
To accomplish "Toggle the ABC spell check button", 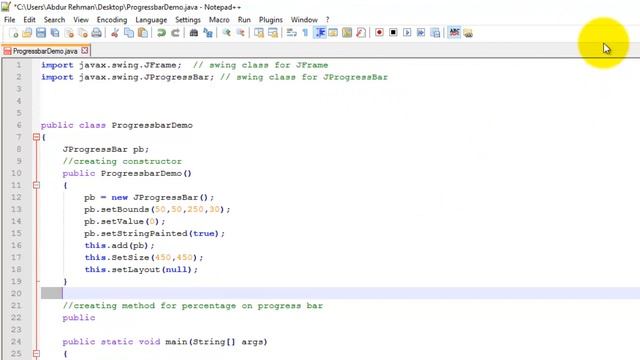I will 454,33.
